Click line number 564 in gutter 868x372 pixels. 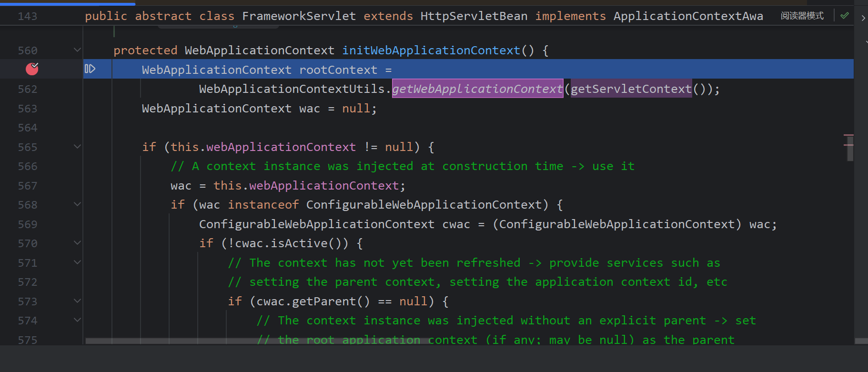(x=27, y=128)
